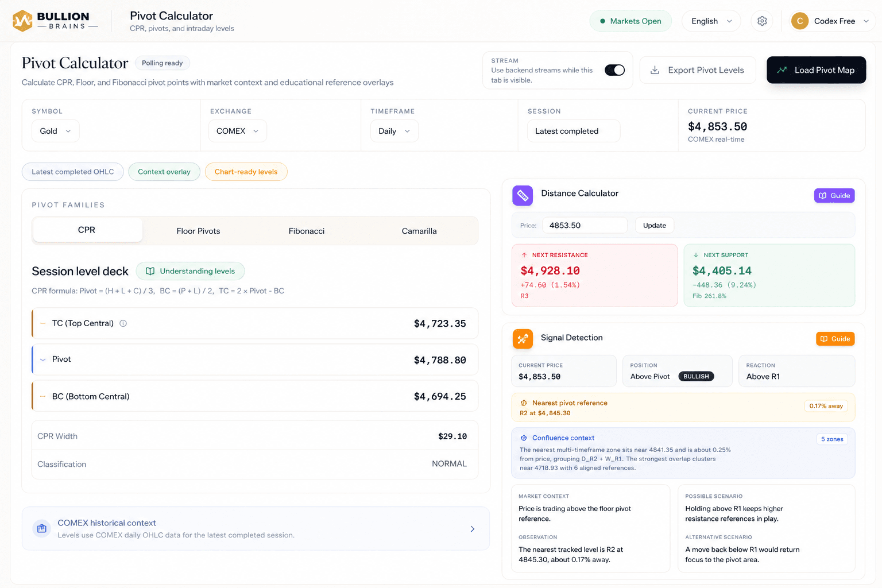Click Update in Distance Calculator

coord(655,225)
